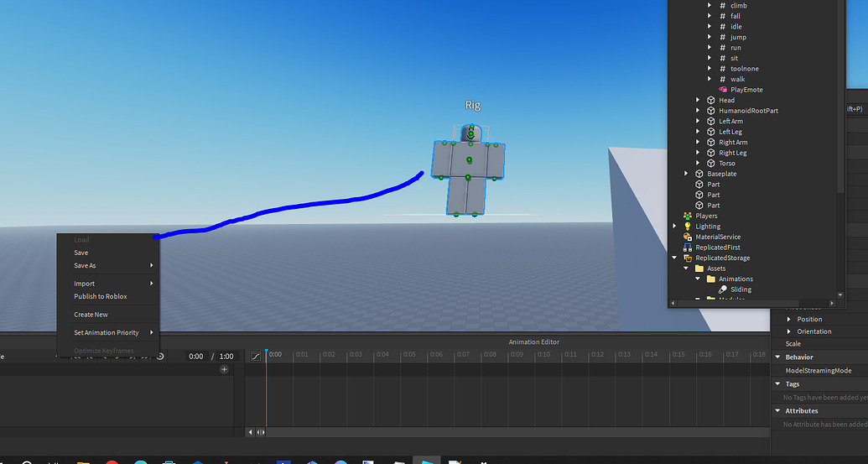Screen dimensions: 868x464
Task: Select the Sliding animation in Explorer
Action: click(741, 289)
